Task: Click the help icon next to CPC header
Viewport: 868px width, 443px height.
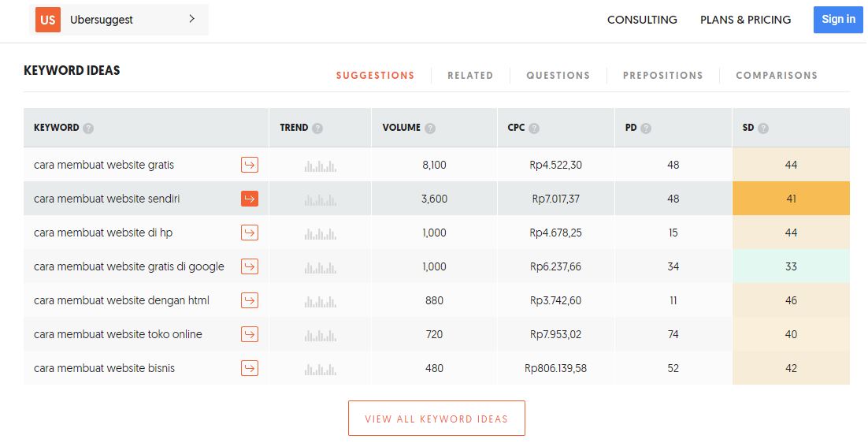Action: (x=534, y=128)
